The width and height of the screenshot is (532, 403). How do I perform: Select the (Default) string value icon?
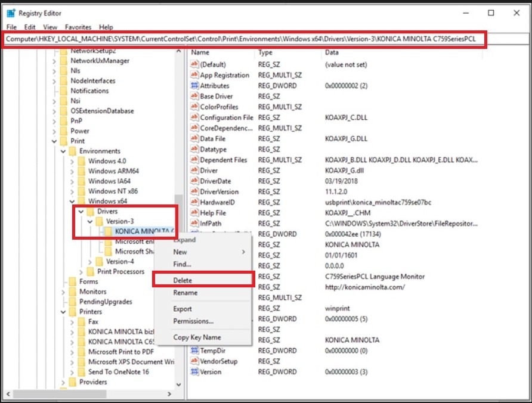[194, 64]
